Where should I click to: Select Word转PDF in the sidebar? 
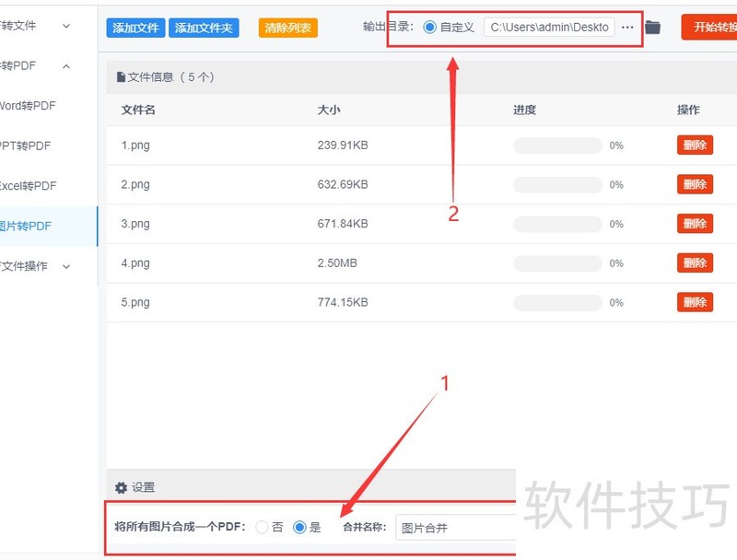coord(28,106)
